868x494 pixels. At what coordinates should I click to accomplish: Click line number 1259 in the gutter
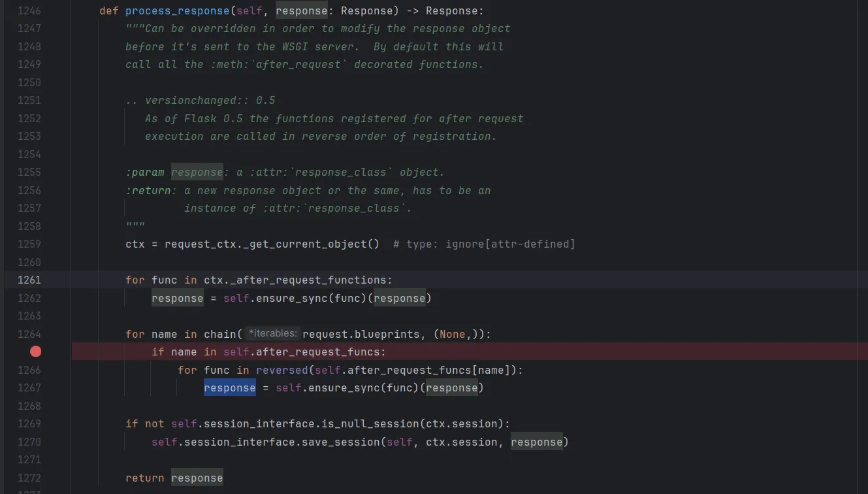tap(29, 244)
